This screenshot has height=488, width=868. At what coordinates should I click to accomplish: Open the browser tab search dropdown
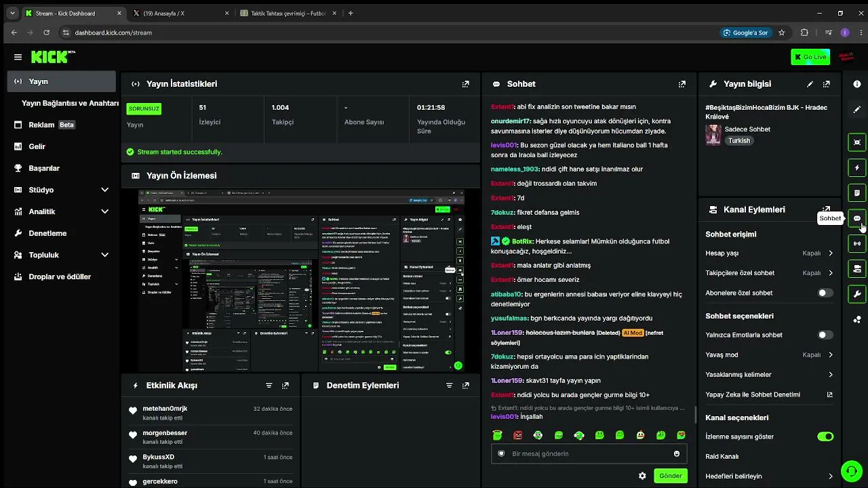(12, 13)
